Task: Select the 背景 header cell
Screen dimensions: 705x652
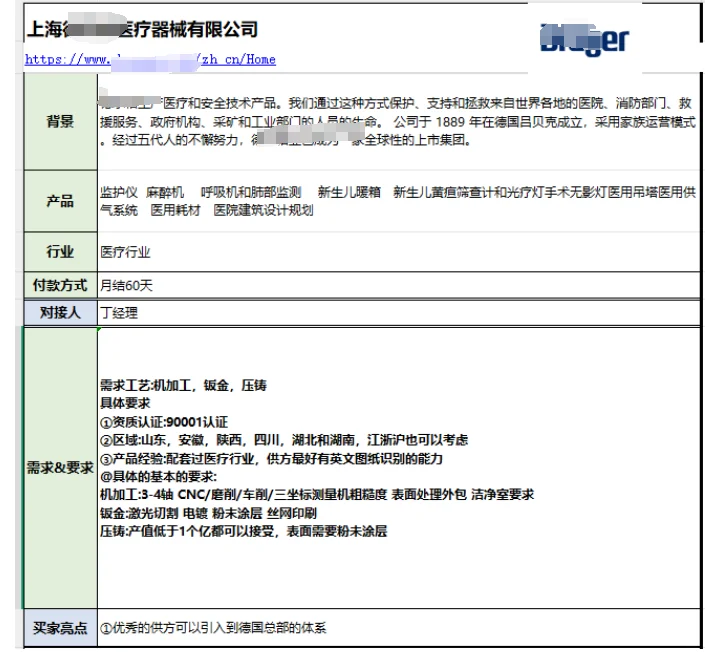Action: pos(60,121)
